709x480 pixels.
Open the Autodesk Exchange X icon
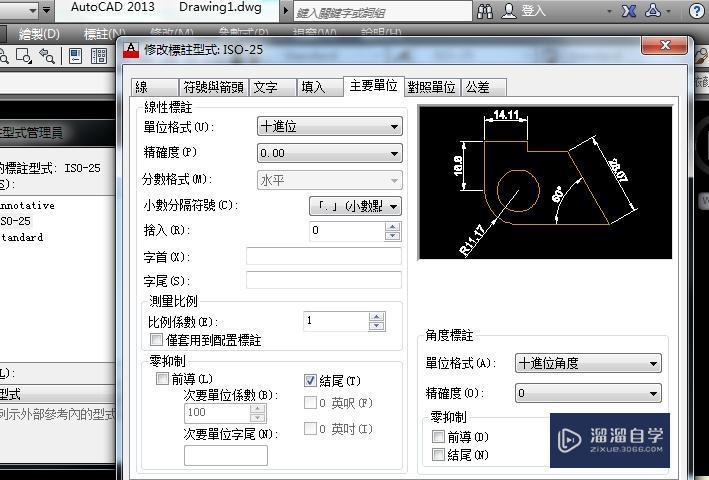click(629, 11)
